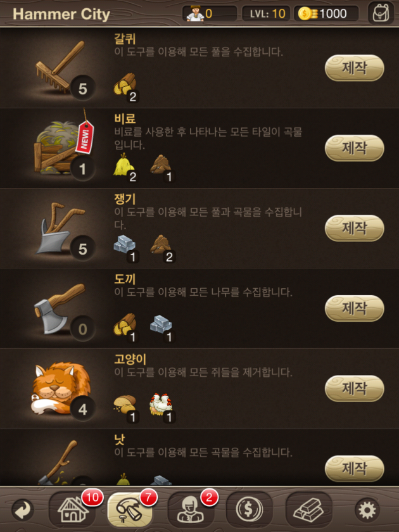The width and height of the screenshot is (399, 532).
Task: Click 제작 button for 고양이 cat
Action: 355,388
